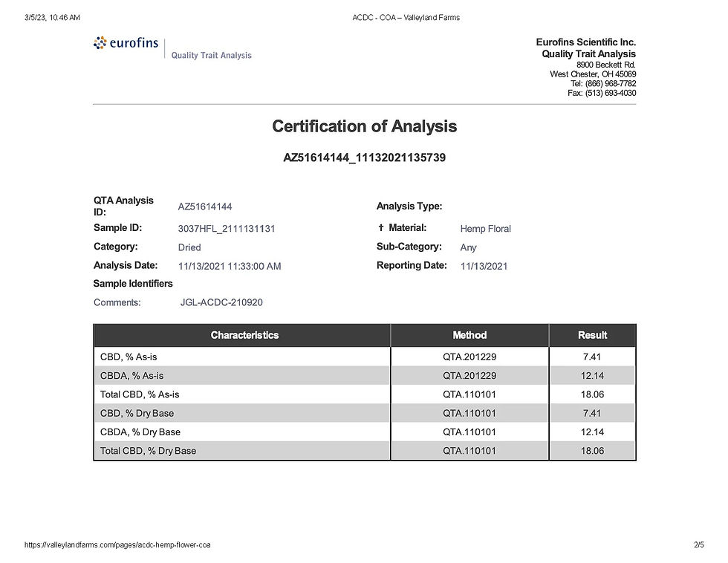Click the Certification of Analysis heading
This screenshot has height=563, width=728.
(365, 126)
